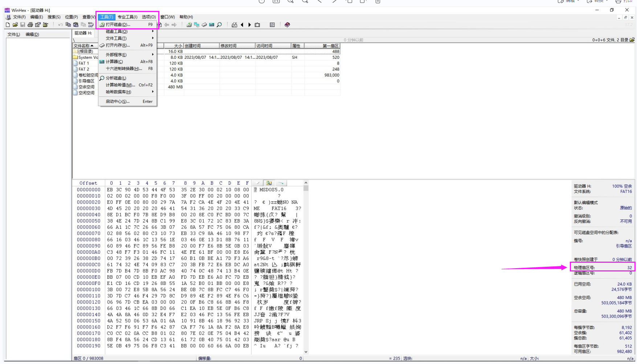The width and height of the screenshot is (637, 364).
Task: Choose 打开内存(R)... menu entry
Action: coord(127,45)
